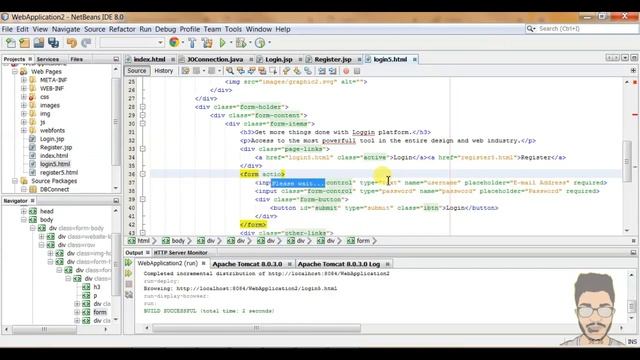Click the Find Previous Occurrence editor icon

[241, 71]
